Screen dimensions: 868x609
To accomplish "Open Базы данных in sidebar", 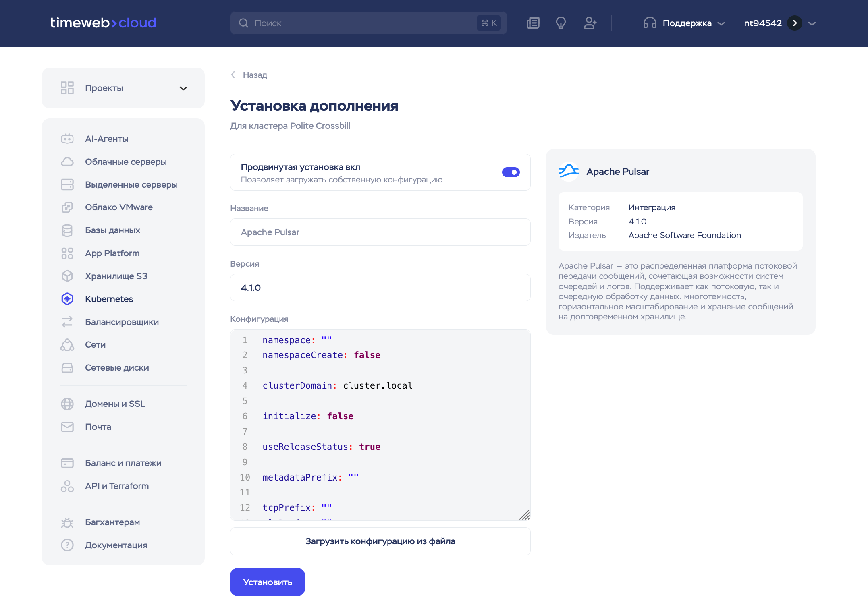I will tap(112, 230).
